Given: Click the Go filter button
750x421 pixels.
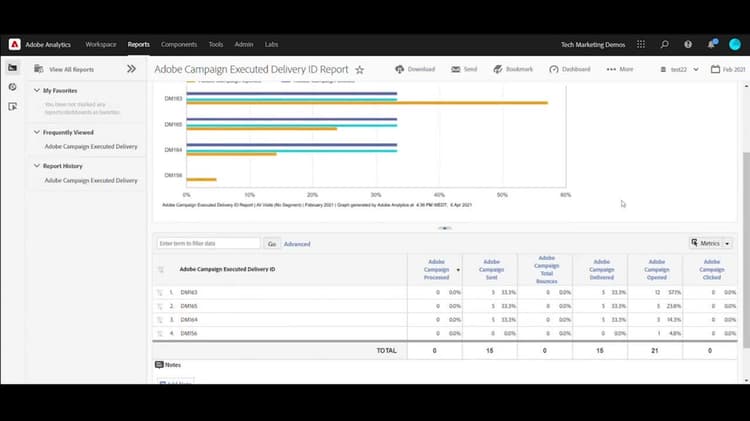Looking at the screenshot, I should coord(272,244).
